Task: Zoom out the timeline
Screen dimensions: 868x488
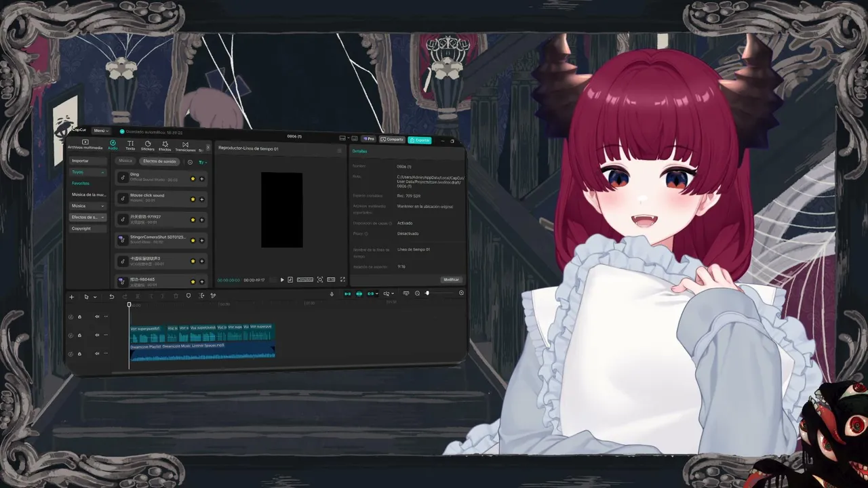Action: click(417, 293)
